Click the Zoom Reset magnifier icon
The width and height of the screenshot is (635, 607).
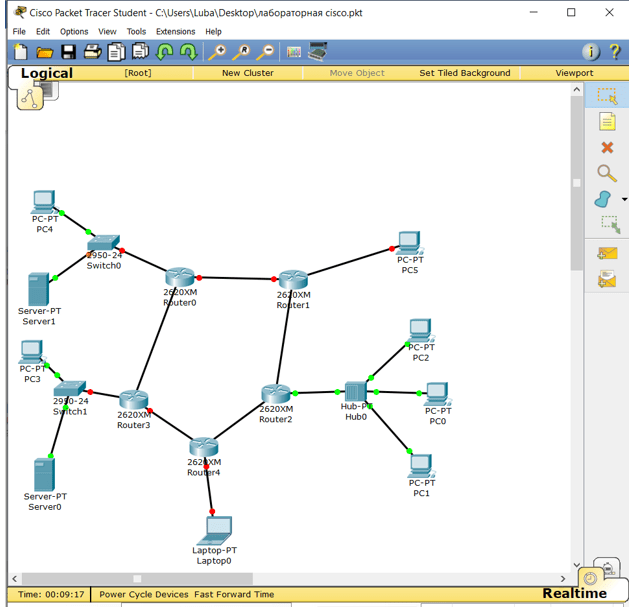click(x=241, y=52)
